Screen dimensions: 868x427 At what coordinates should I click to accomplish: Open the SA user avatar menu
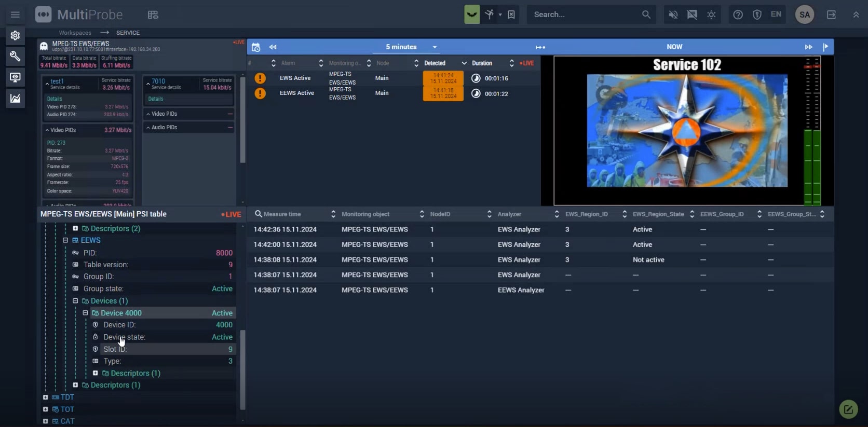point(805,15)
